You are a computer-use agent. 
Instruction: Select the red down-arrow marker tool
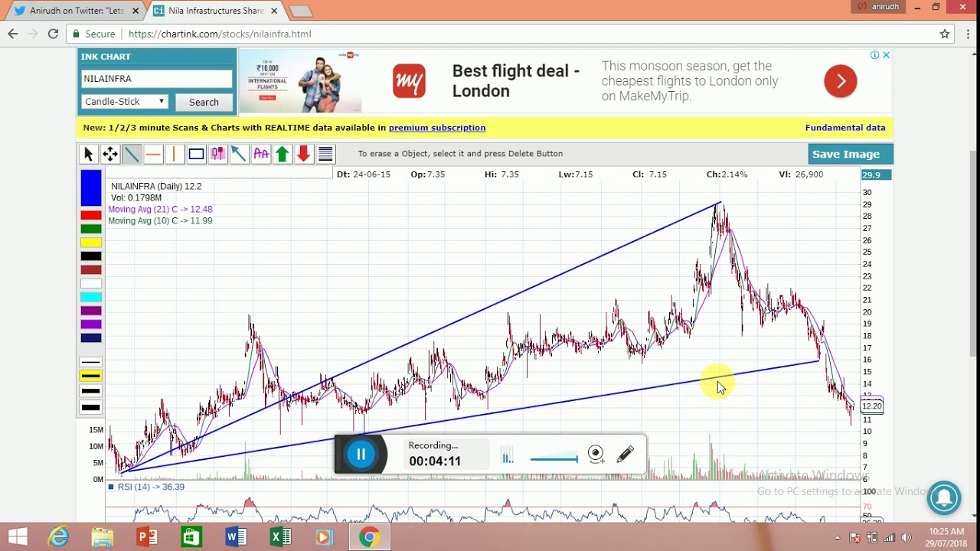pyautogui.click(x=304, y=155)
